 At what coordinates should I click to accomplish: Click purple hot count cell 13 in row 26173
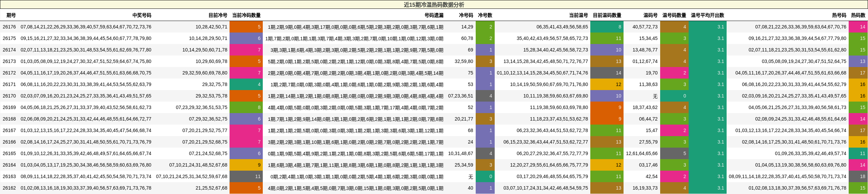858,61
